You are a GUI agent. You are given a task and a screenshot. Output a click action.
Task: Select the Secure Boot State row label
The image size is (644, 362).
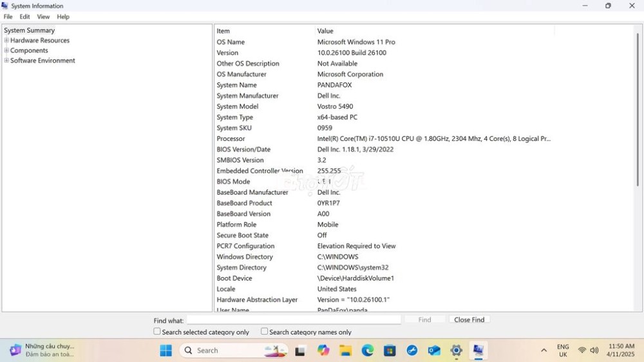tap(243, 235)
